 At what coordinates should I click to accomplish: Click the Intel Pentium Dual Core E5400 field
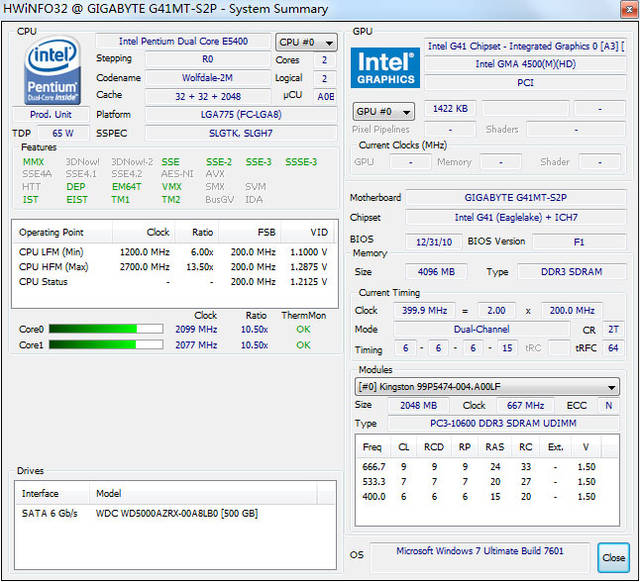pos(183,41)
